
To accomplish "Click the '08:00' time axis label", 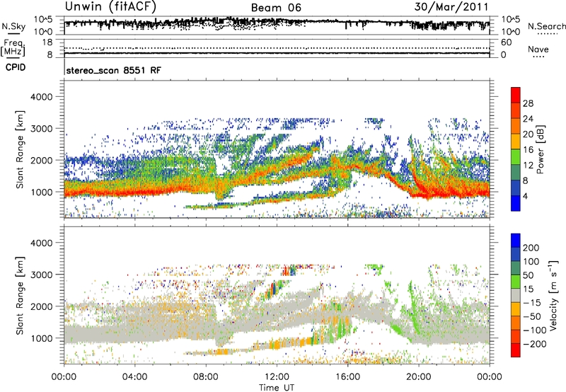I will pyautogui.click(x=206, y=377).
